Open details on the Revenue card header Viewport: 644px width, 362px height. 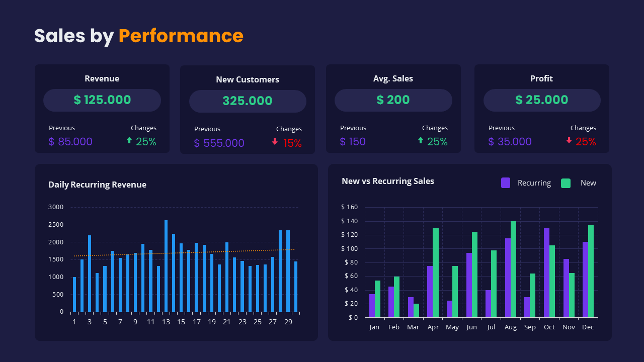pos(102,78)
